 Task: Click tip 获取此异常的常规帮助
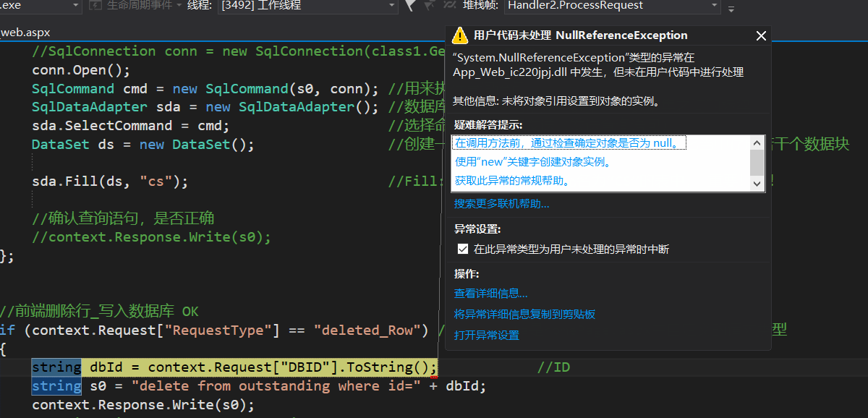[512, 180]
